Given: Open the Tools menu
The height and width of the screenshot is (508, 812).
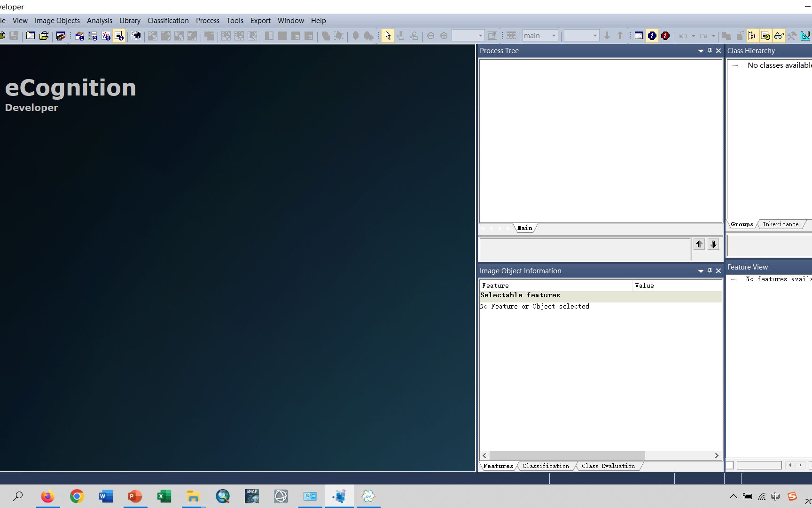Looking at the screenshot, I should [235, 21].
